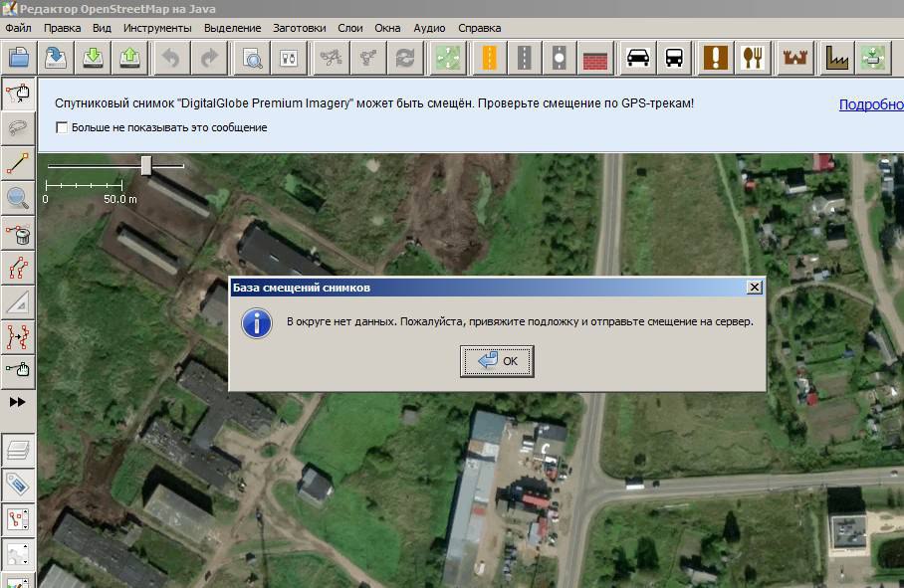Select the grey dashed road preset icon
This screenshot has width=904, height=588.
click(524, 58)
